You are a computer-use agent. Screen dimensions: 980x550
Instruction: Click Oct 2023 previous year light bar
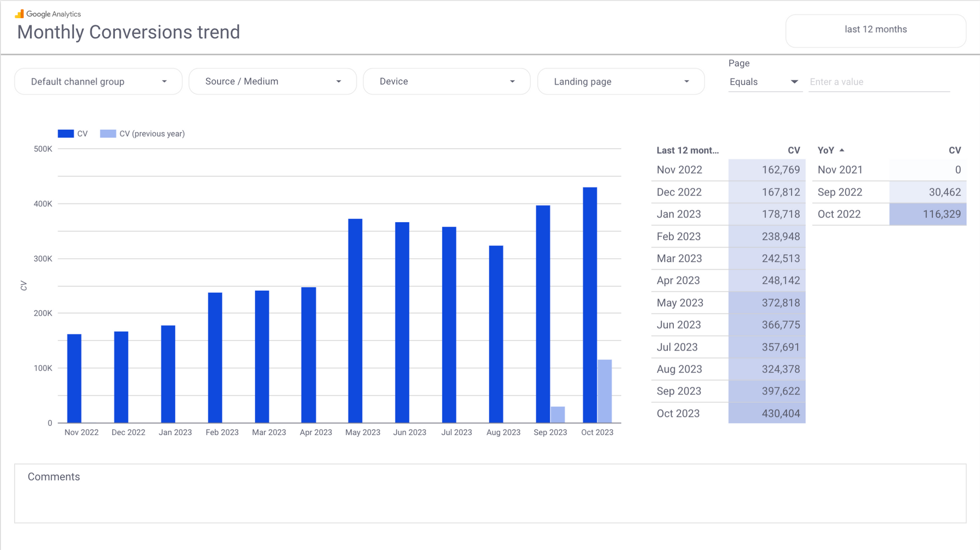point(604,391)
